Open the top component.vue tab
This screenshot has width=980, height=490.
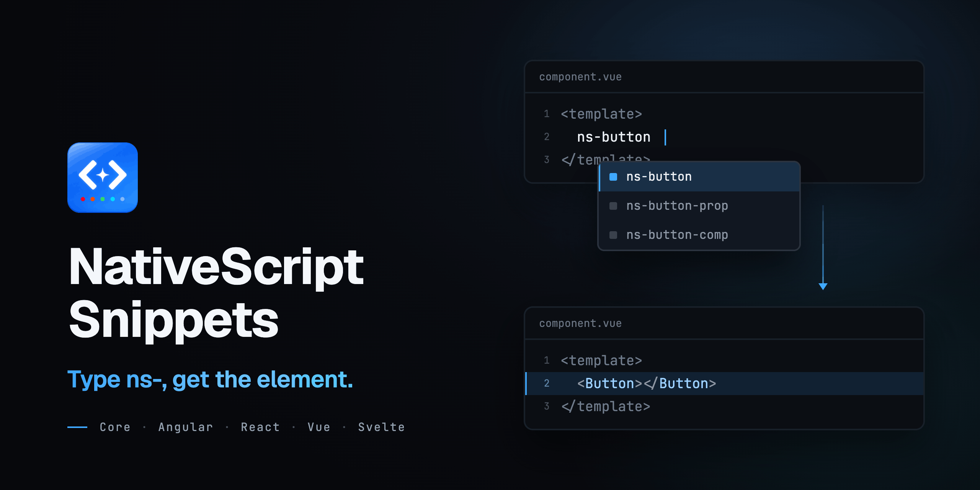pos(580,77)
